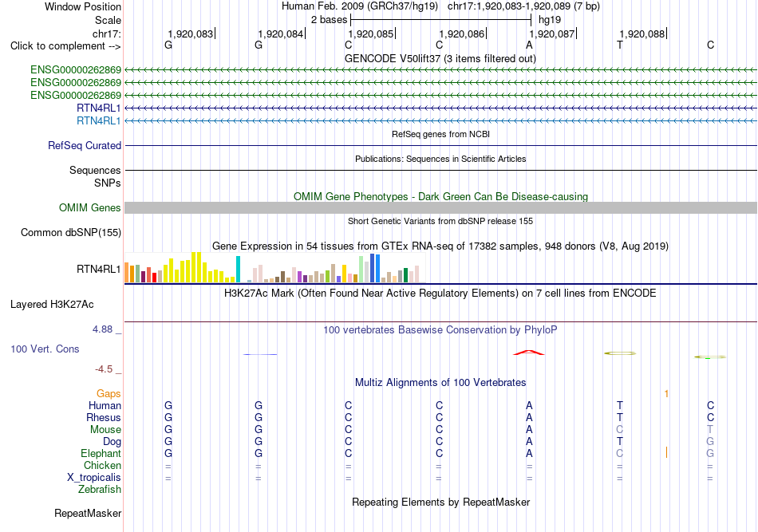Click the Layered H3K27Ac label
The width and height of the screenshot is (758, 532).
point(52,305)
